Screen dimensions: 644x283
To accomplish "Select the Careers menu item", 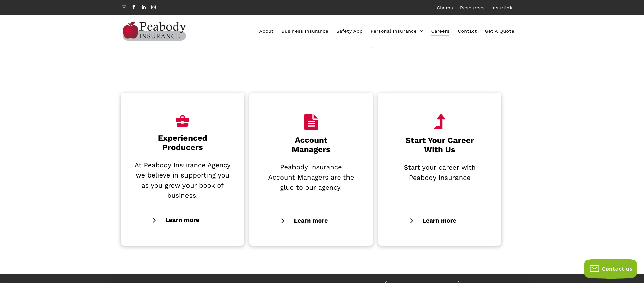I will coord(440,31).
